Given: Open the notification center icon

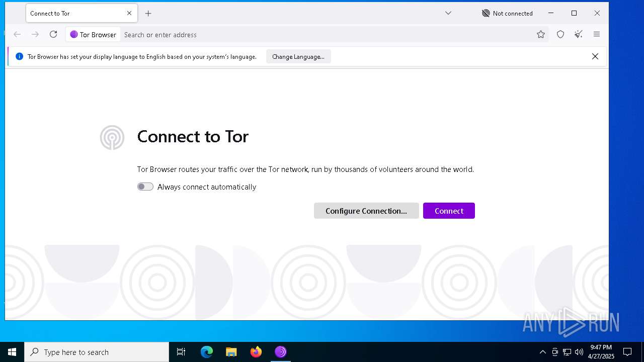Looking at the screenshot, I should click(x=627, y=352).
